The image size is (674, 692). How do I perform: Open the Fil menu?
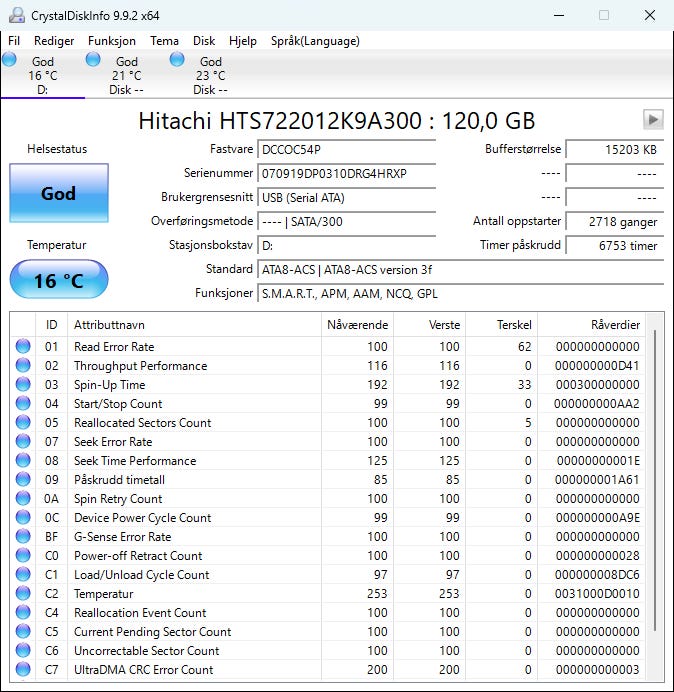pyautogui.click(x=14, y=41)
